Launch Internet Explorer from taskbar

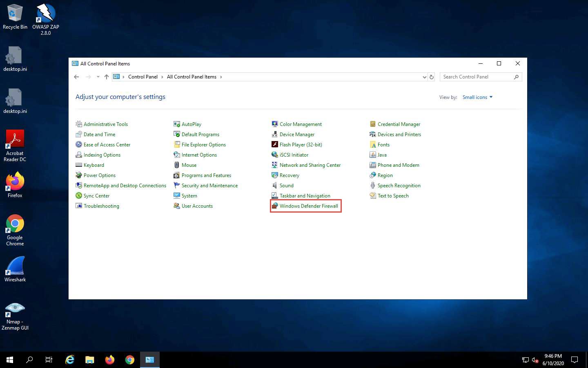[70, 360]
